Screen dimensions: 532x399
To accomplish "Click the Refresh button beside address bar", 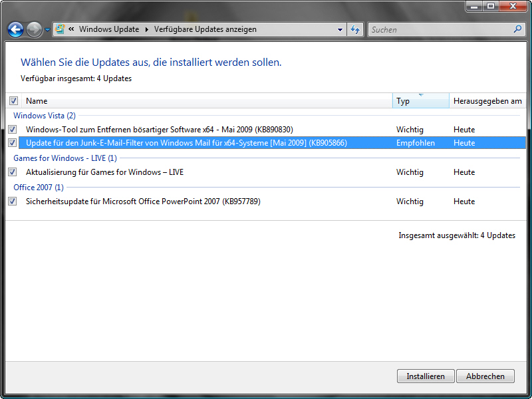I will (x=355, y=29).
